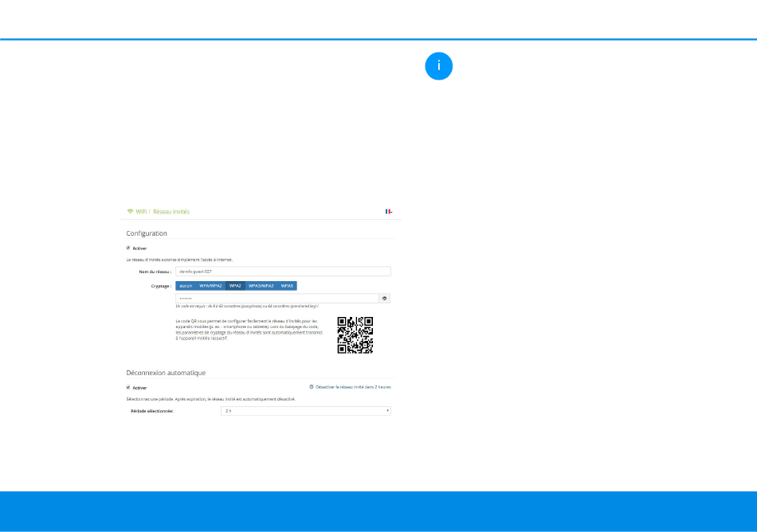Image resolution: width=757 pixels, height=532 pixels.
Task: Select WPA3 encryption option
Action: tap(287, 285)
